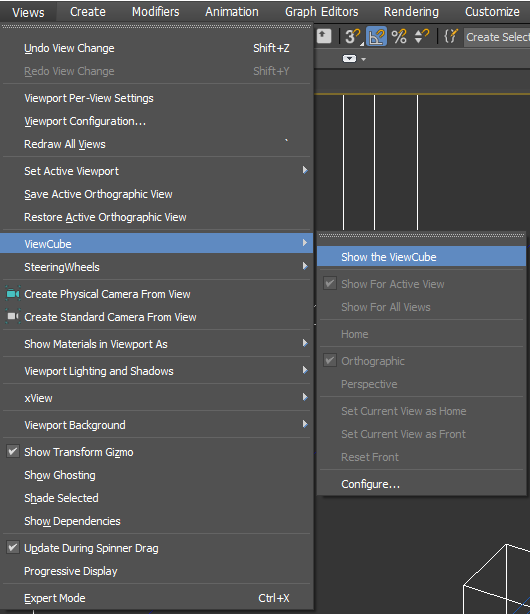Toggle Expert Mode
Screen dimensions: 530x614
point(157,598)
